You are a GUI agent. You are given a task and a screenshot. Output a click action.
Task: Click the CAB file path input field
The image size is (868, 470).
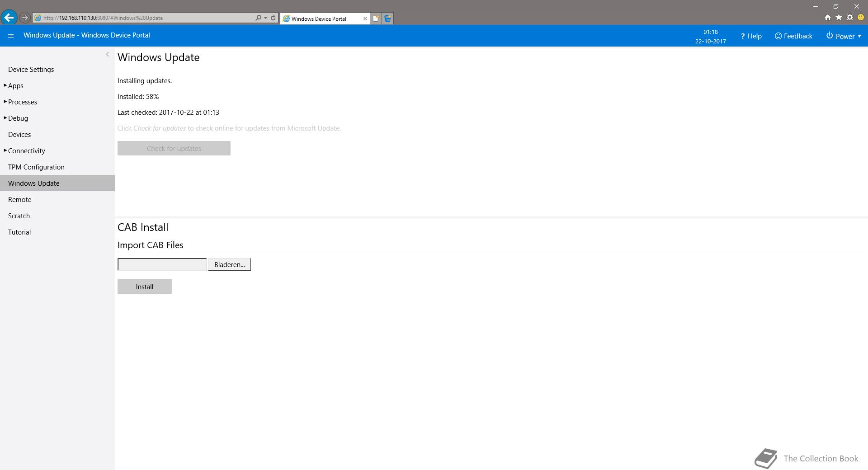(162, 264)
